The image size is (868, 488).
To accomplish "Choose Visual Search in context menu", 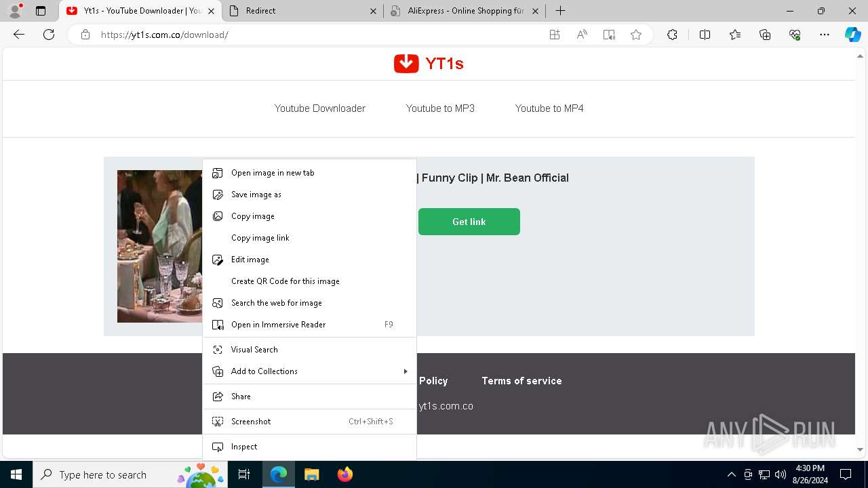I will click(309, 350).
